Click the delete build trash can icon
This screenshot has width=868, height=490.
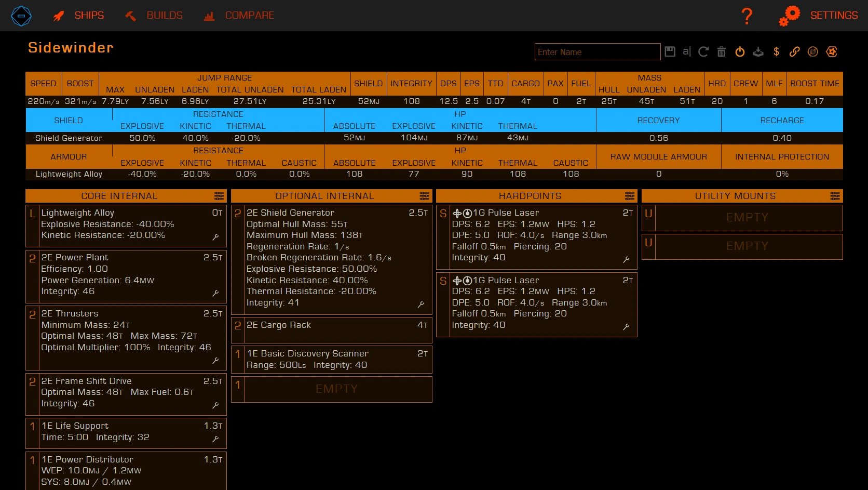(x=722, y=51)
